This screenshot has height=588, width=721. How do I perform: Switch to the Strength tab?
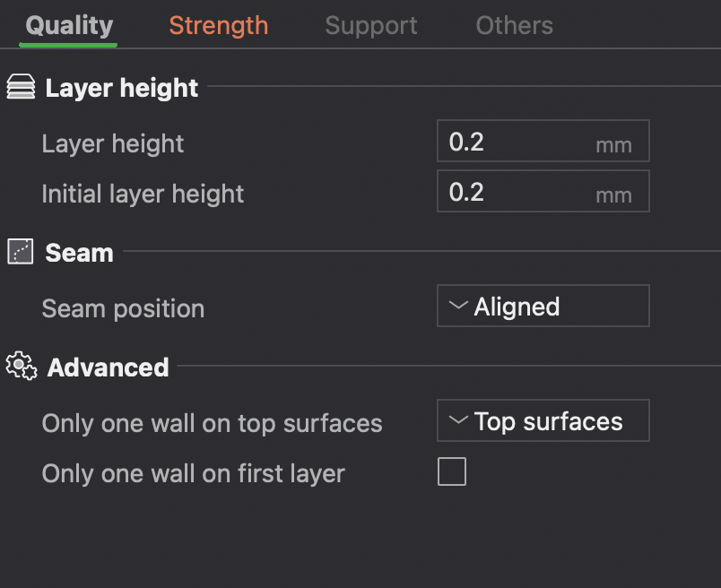(x=218, y=25)
